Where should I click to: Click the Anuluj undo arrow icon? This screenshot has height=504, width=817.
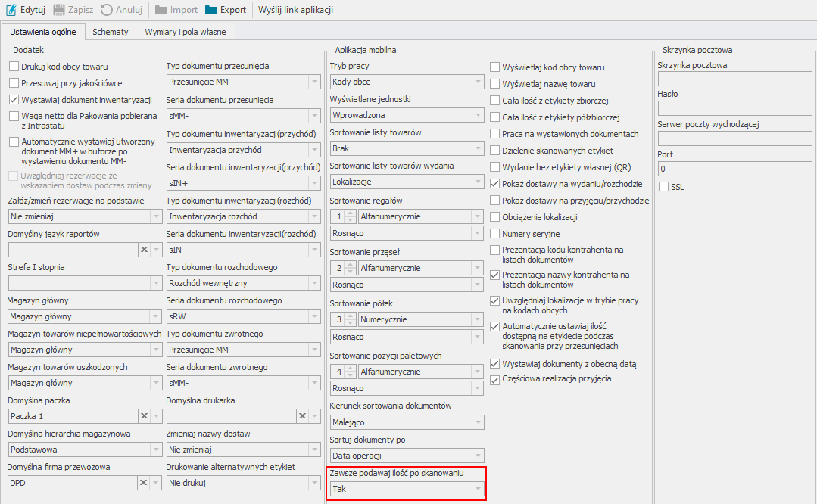tap(107, 10)
